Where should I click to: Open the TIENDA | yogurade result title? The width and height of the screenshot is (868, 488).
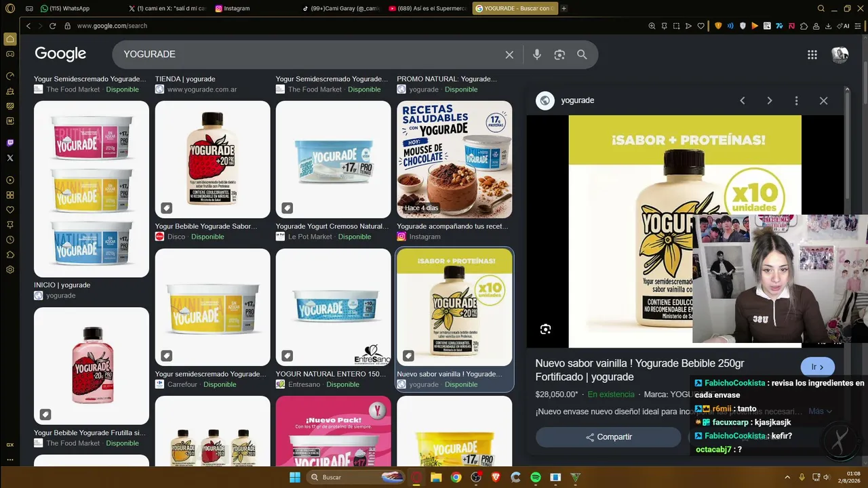pyautogui.click(x=185, y=79)
